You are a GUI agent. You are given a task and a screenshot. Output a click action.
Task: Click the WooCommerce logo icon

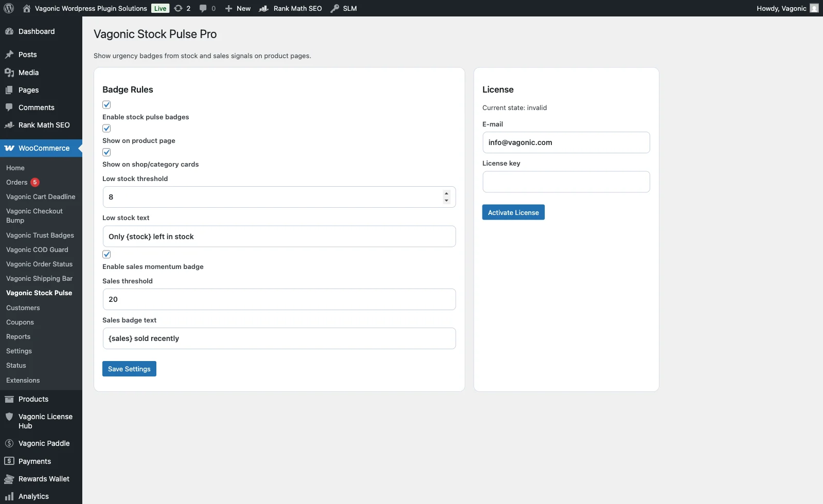pyautogui.click(x=9, y=148)
